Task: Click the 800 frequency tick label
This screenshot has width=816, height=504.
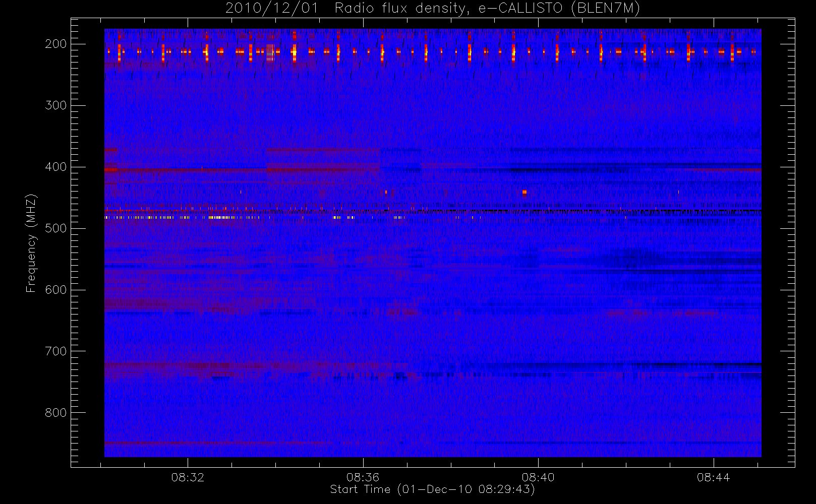Action: [x=56, y=413]
